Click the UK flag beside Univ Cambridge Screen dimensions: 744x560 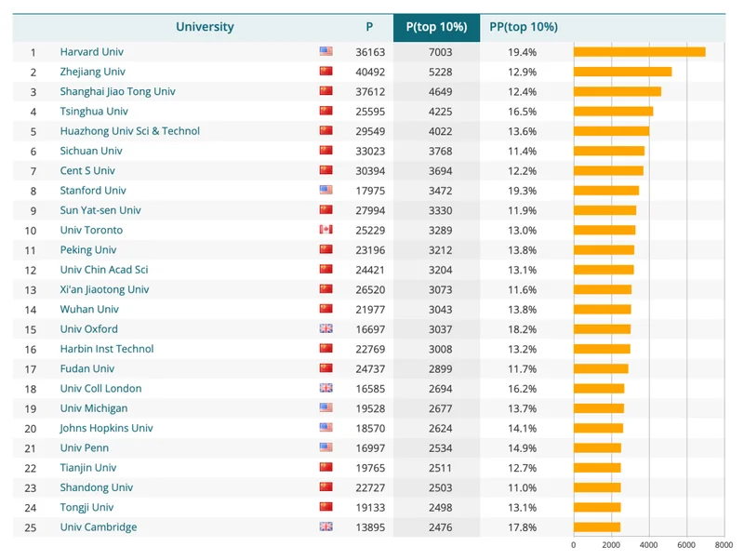point(325,527)
